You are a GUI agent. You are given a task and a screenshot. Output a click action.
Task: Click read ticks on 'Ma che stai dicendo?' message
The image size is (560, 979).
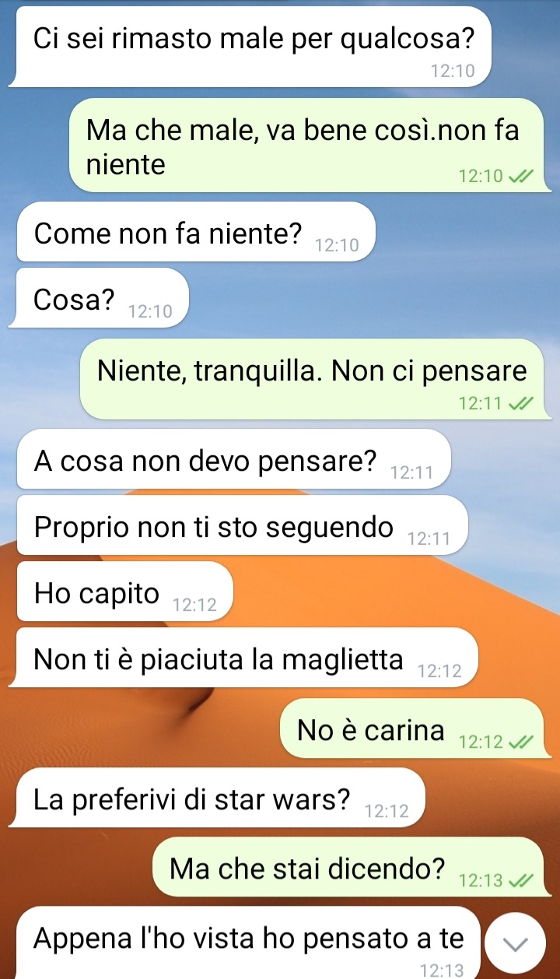(x=520, y=881)
